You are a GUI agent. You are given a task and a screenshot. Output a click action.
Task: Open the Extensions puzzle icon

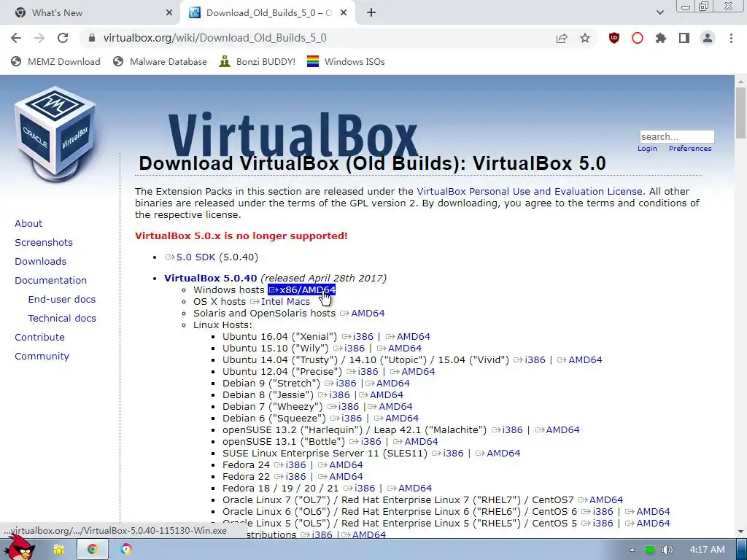click(661, 38)
